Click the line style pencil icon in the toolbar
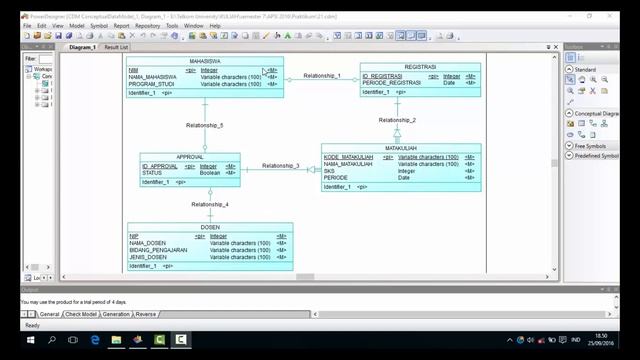 [x=266, y=36]
